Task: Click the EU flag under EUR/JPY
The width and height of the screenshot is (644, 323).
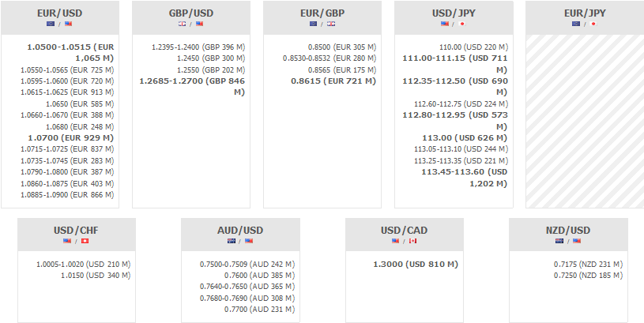Action: point(576,24)
